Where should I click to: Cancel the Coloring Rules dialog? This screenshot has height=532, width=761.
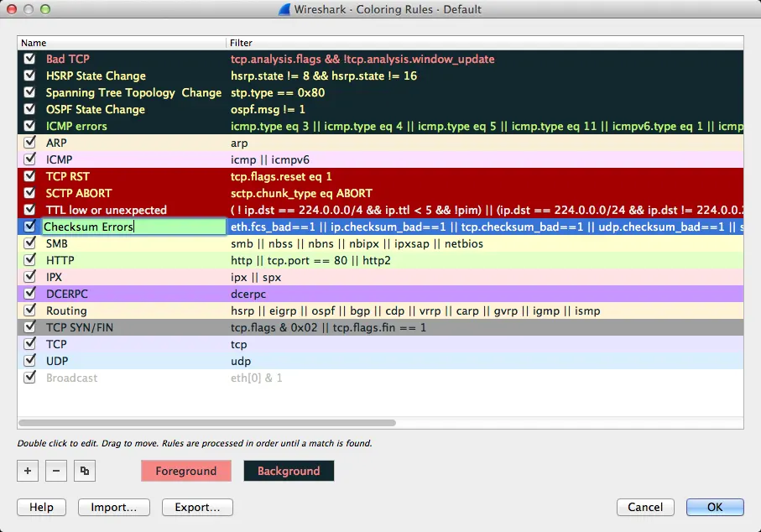pos(645,507)
